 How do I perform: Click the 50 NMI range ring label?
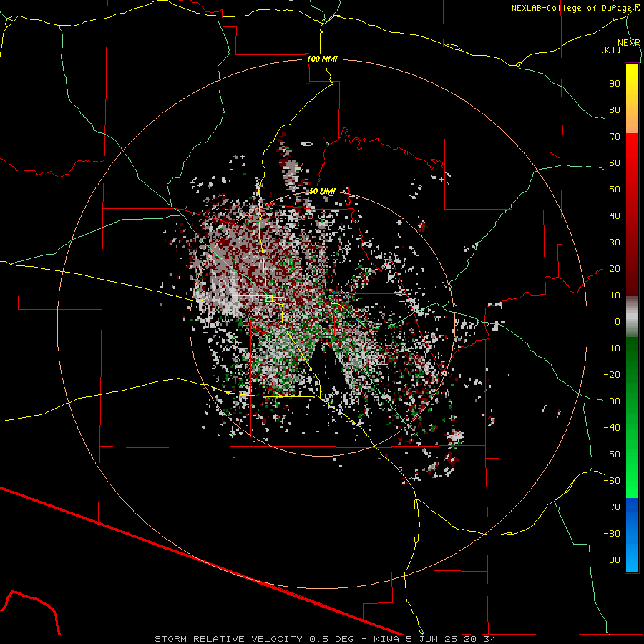[x=322, y=191]
